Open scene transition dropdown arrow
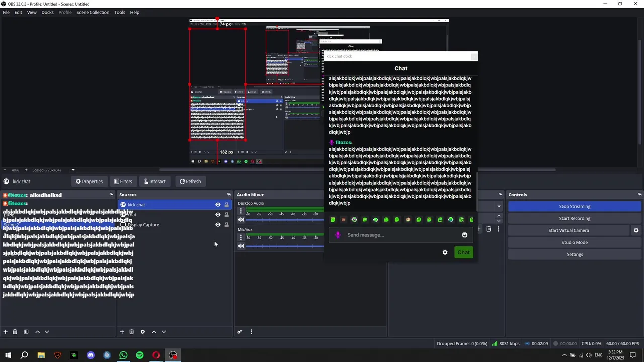 [x=499, y=206]
